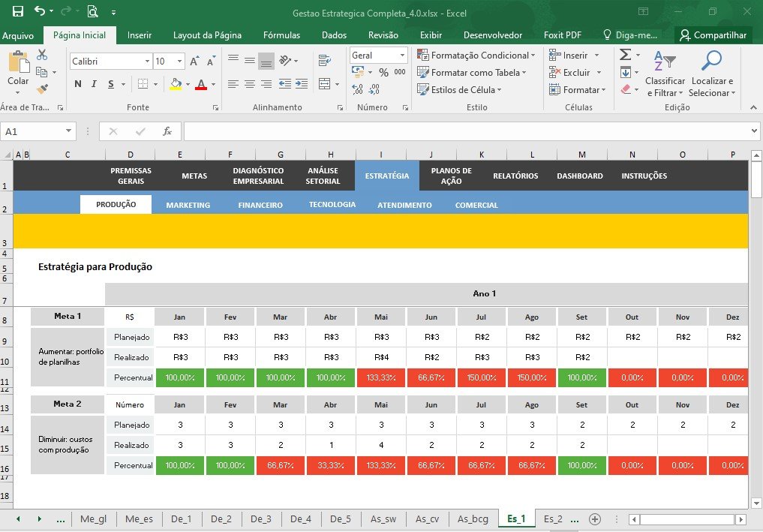Switch to the Es_2 sheet tab

tap(553, 518)
